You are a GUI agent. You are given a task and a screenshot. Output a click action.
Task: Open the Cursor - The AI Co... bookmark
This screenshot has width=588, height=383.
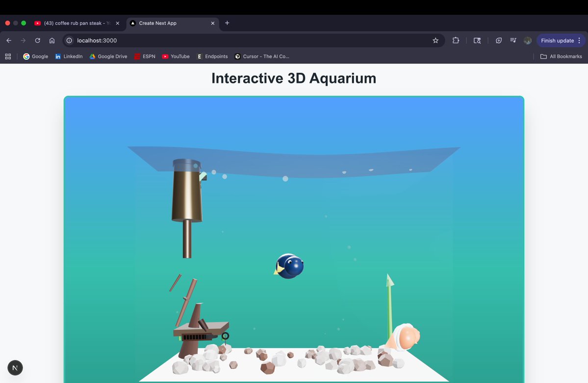pos(262,56)
